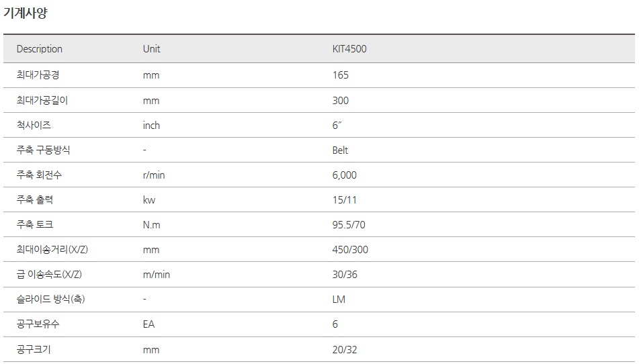
Task: Click the Belt value cell
Action: [341, 150]
